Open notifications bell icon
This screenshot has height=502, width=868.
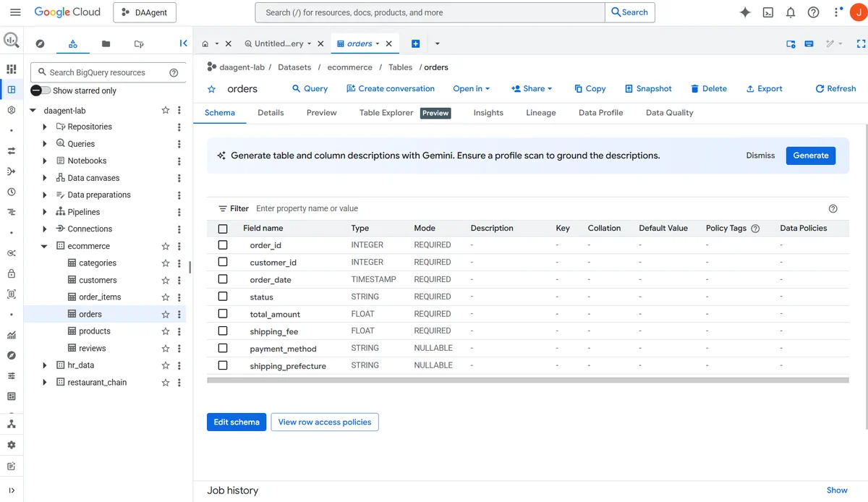pyautogui.click(x=791, y=12)
